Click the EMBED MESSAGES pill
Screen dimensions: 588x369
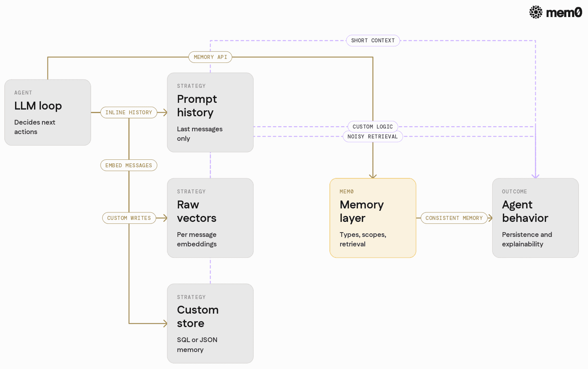(129, 165)
